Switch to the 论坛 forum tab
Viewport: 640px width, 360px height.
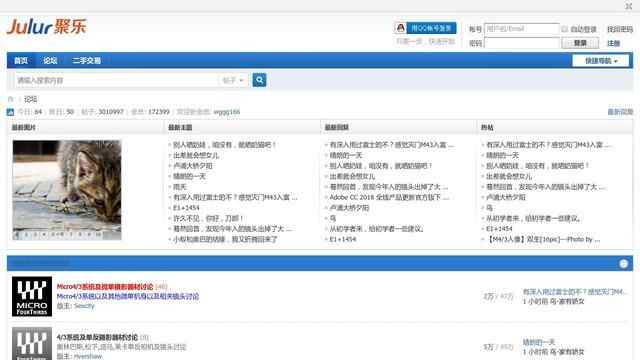(x=50, y=60)
